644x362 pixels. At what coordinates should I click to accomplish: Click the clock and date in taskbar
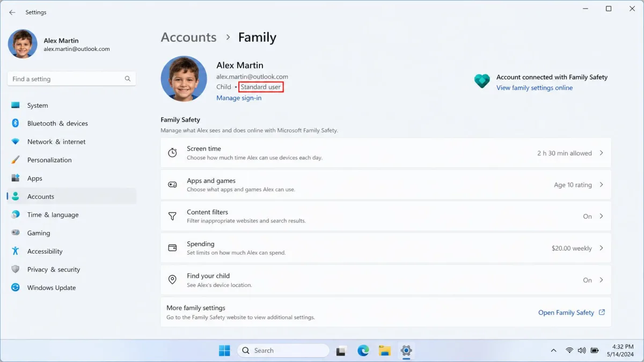[x=621, y=351]
